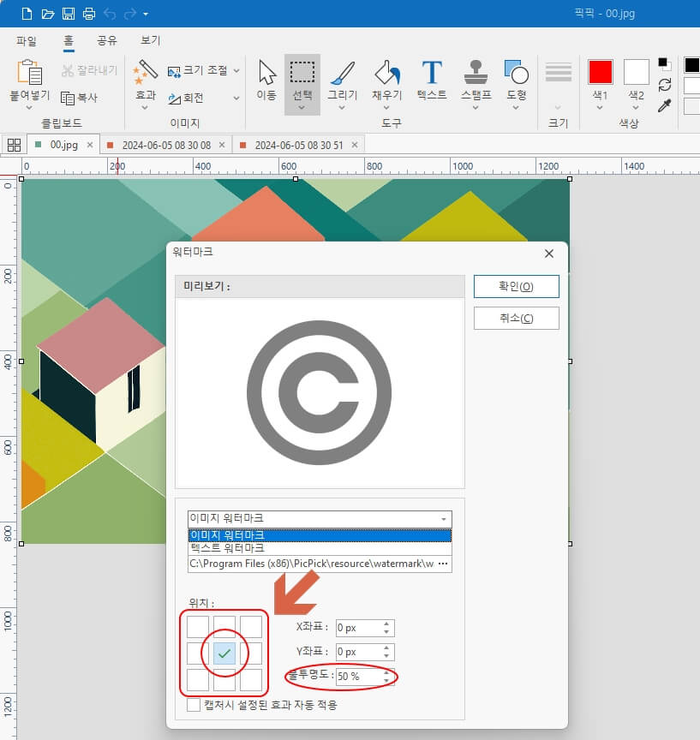Switch to the 2024-06-05 08 30 51 tab
This screenshot has height=740, width=700.
coord(299,146)
